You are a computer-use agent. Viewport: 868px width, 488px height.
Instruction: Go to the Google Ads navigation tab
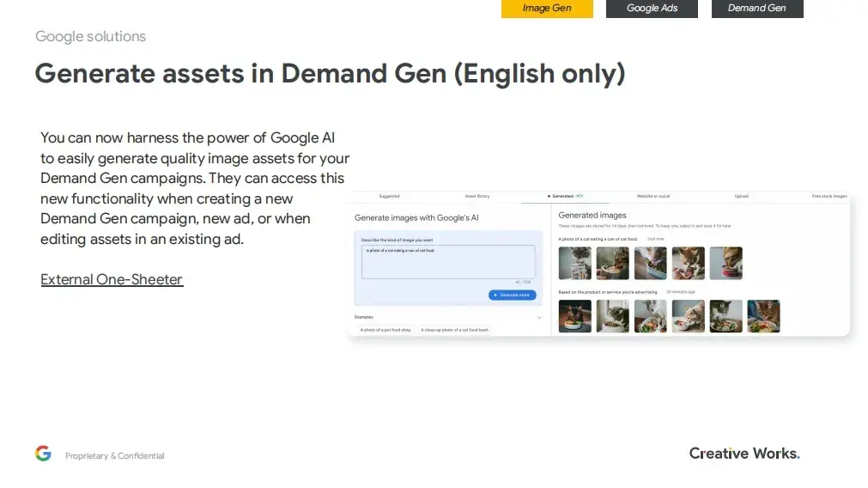click(x=652, y=9)
